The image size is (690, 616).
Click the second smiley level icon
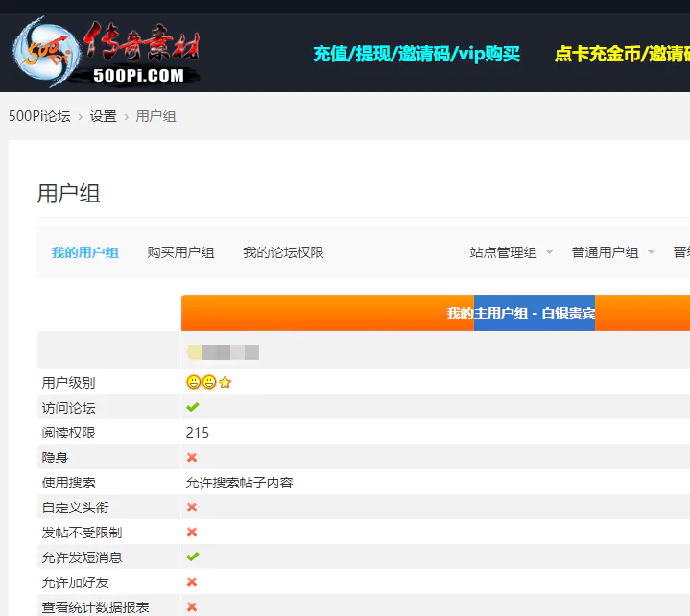tap(209, 382)
